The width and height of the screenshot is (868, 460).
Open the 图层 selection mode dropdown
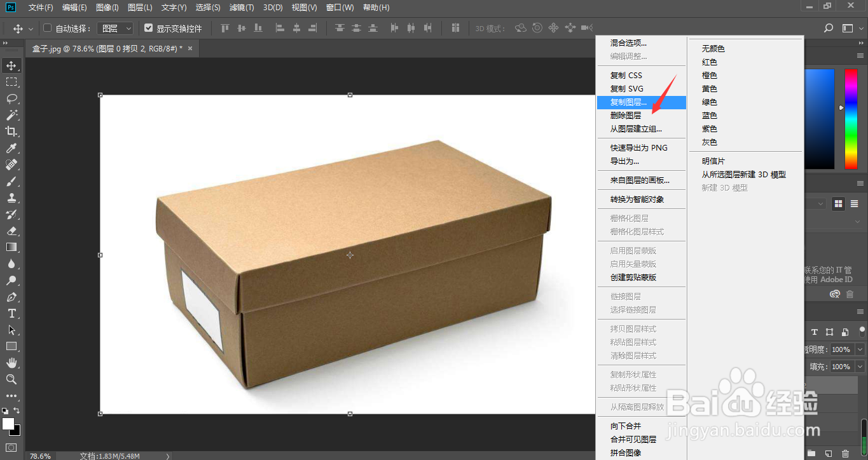click(114, 28)
